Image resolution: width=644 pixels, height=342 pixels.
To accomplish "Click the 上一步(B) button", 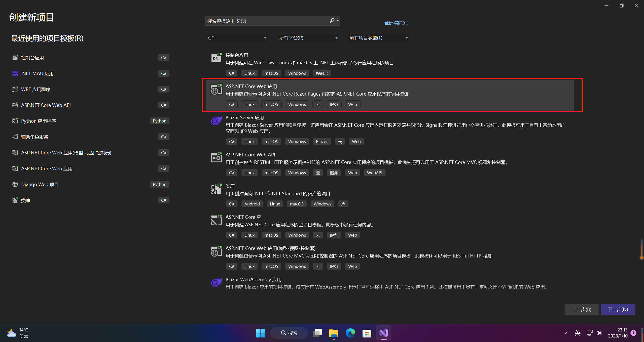I will 581,309.
